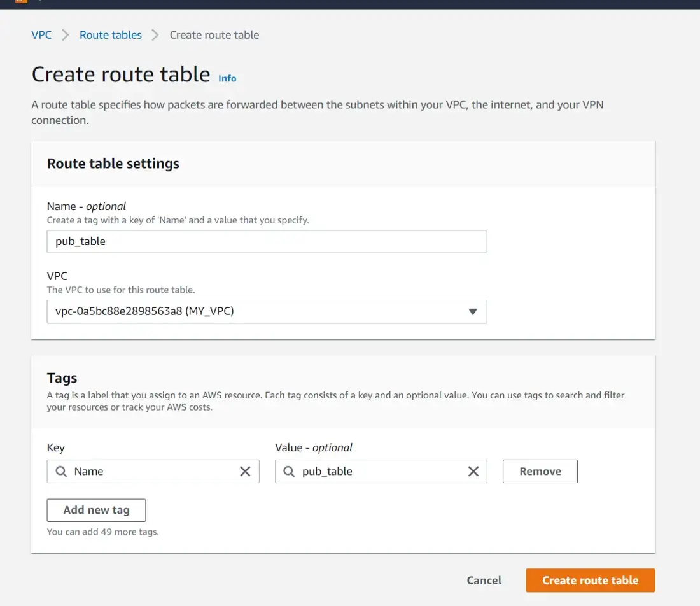The width and height of the screenshot is (700, 606).
Task: Go to VPC breadcrumb link
Action: click(41, 35)
